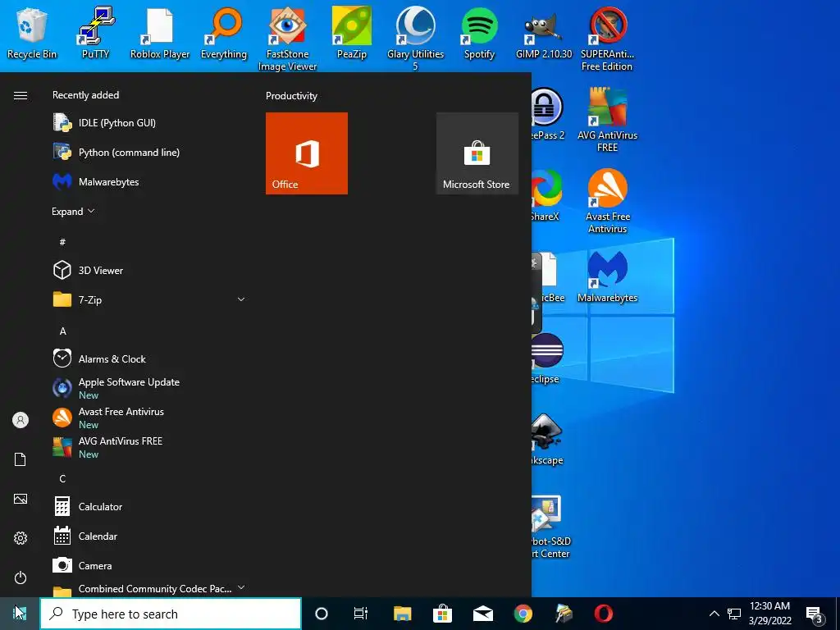Screen dimensions: 840x630
Task: Open IDLE (Python GUI) from Recently added
Action: (149, 123)
